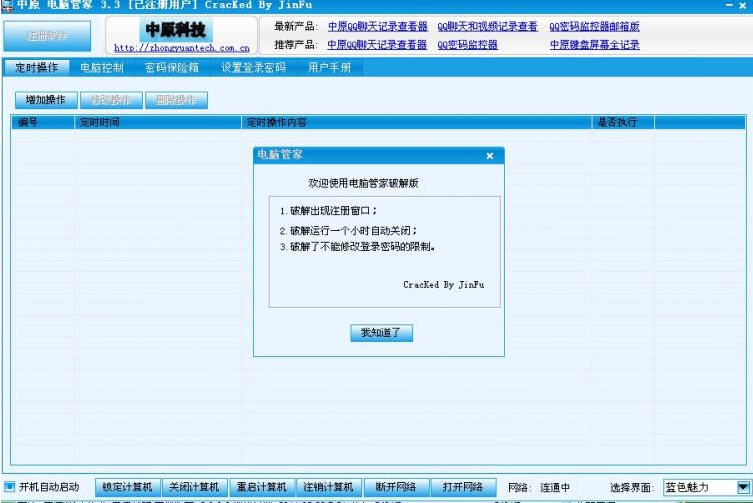This screenshot has height=503, width=753.
Task: Open 中原QQ聊天记录查看器 link in 最新产品 row
Action: point(377,26)
